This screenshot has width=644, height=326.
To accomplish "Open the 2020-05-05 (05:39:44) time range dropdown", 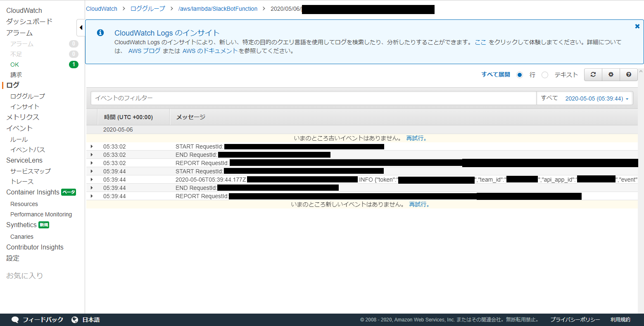I will (x=597, y=98).
